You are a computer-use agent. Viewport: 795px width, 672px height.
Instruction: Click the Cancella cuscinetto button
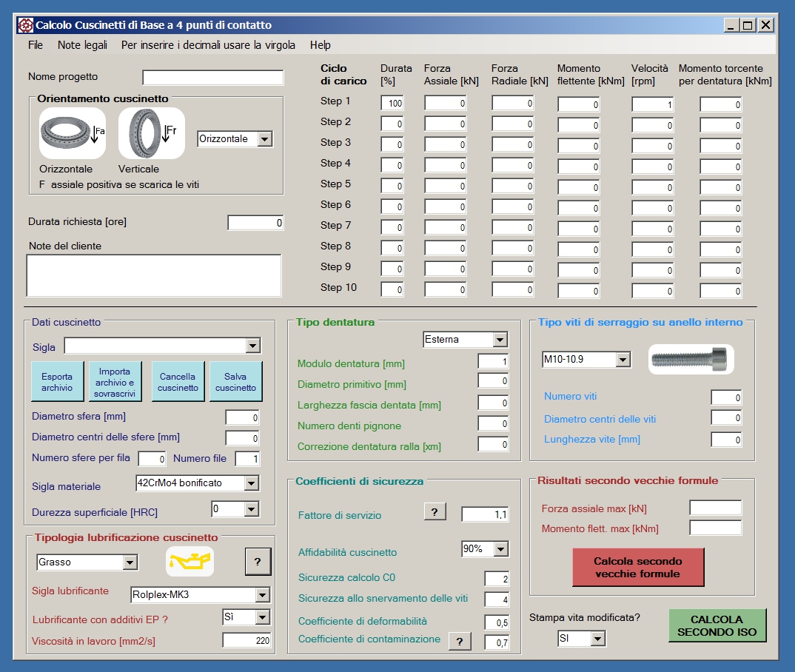(178, 382)
